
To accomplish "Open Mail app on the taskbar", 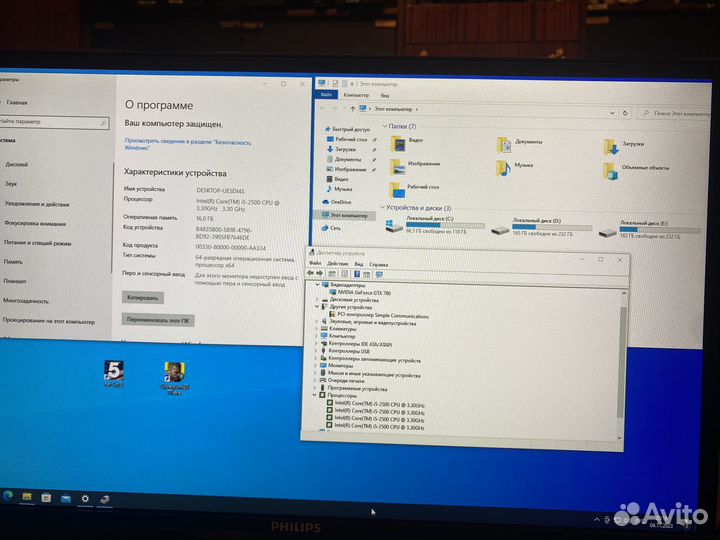I will click(66, 498).
